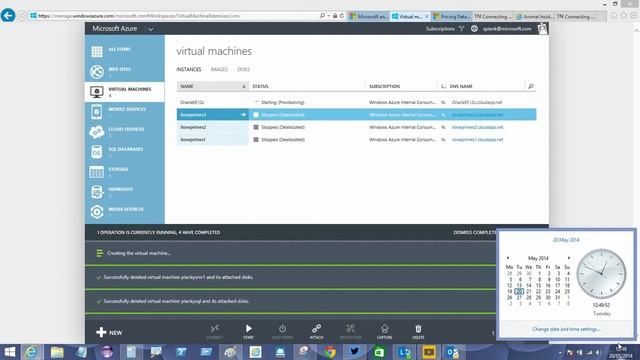This screenshot has height=360, width=640.
Task: Click the analog clock in date popup
Action: 601,274
